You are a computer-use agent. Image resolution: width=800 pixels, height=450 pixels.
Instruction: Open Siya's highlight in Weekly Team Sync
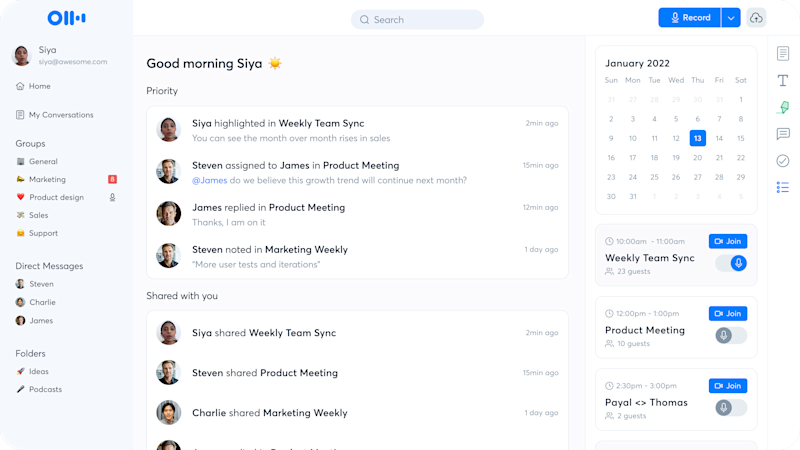(x=357, y=130)
